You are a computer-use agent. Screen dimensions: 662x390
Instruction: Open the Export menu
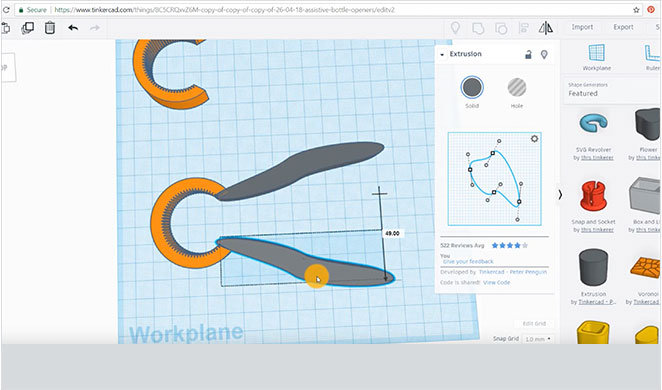[x=623, y=27]
